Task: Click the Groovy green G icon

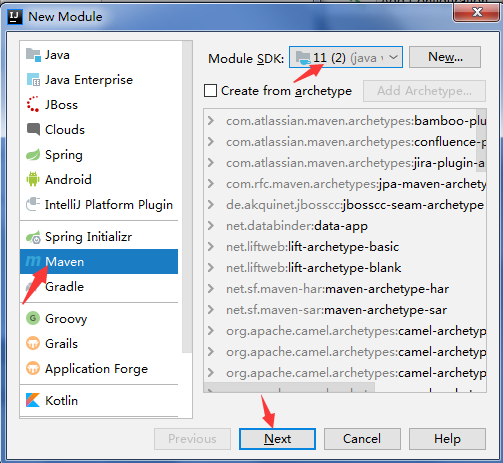Action: [33, 318]
